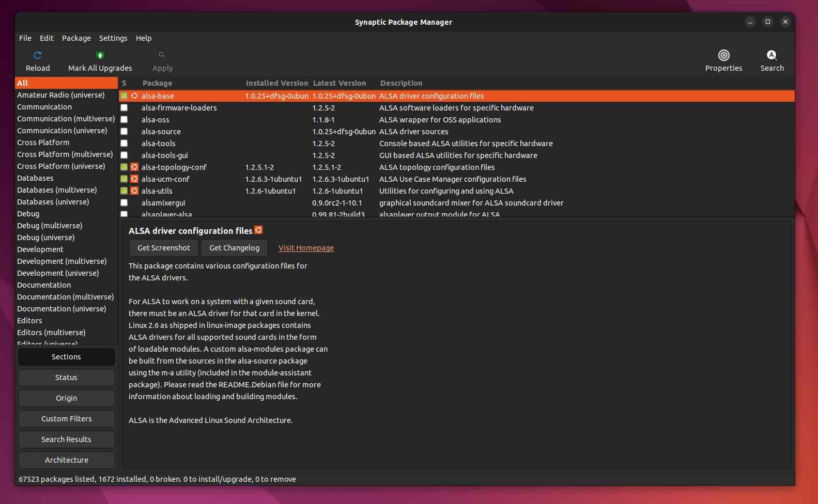Select the Communication (multiverse) section
The height and width of the screenshot is (504, 818).
67,119
